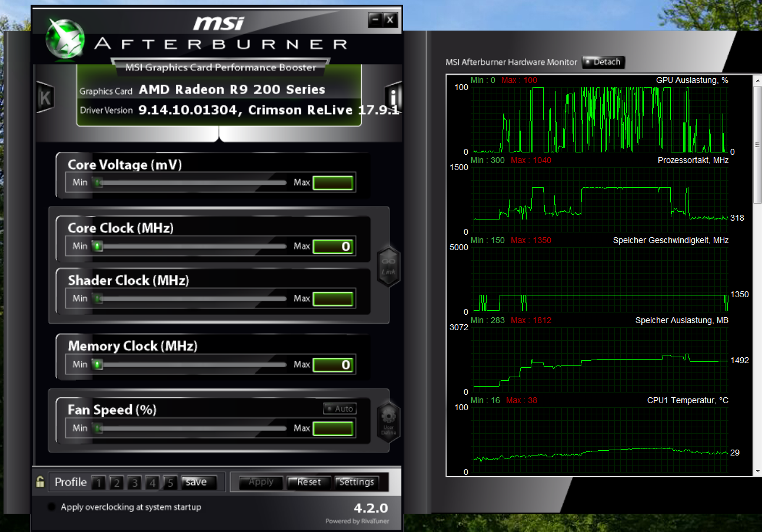Click the hardware monitor scrollbar thumb
Image resolution: width=762 pixels, height=532 pixels.
coord(757,144)
